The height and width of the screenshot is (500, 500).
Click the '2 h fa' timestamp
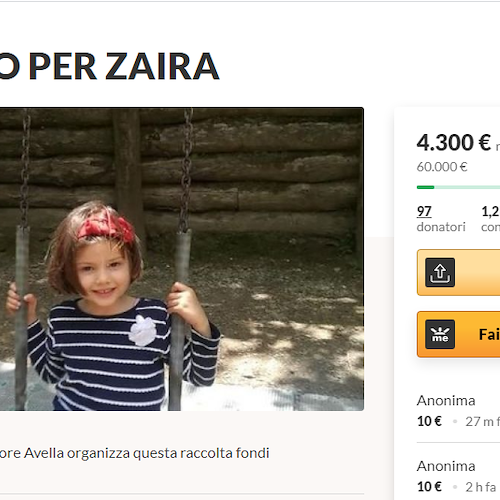pos(481,487)
